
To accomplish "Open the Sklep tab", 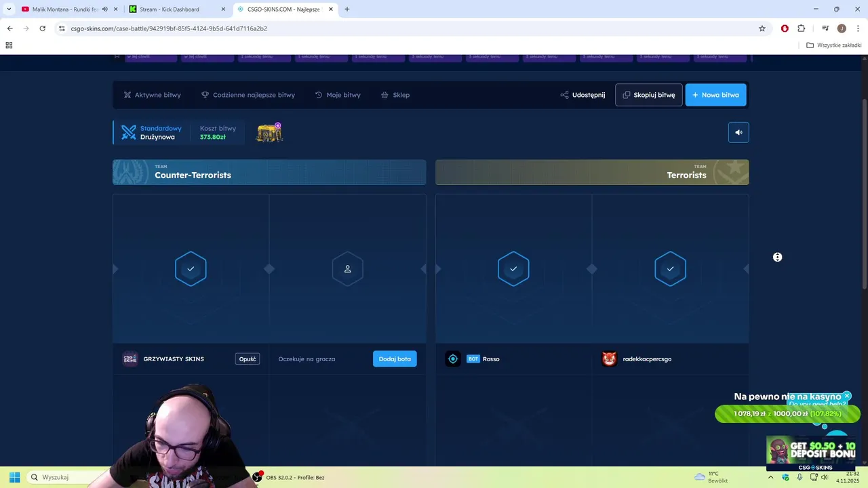I will pyautogui.click(x=395, y=95).
